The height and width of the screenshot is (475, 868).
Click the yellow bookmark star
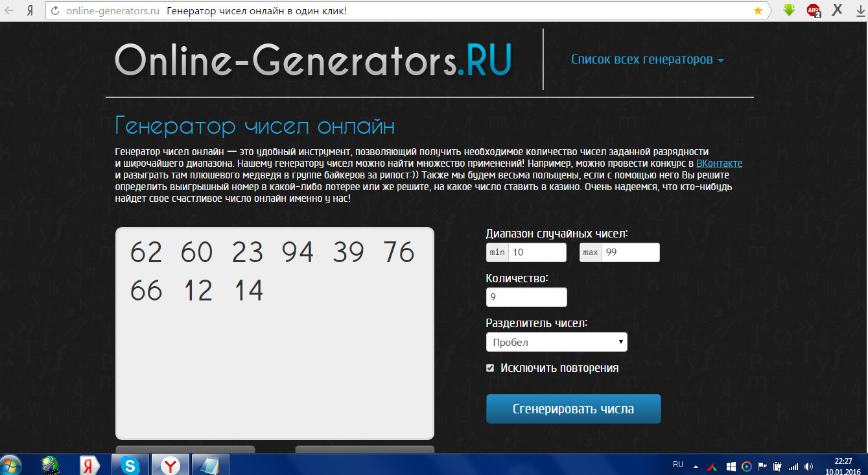click(x=758, y=11)
